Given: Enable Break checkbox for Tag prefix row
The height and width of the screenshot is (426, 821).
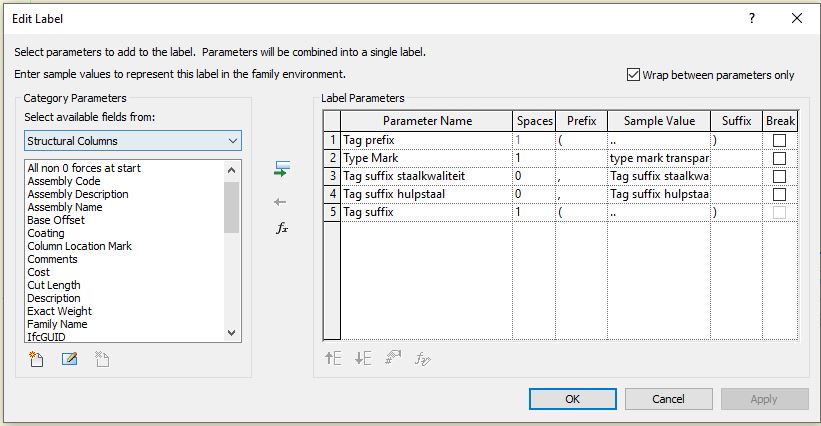Looking at the screenshot, I should (779, 141).
